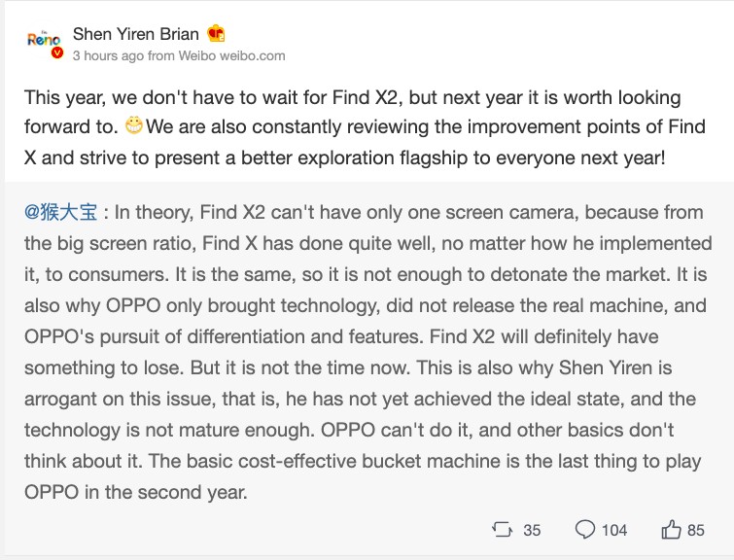Click the last quoted line "OPPO in the second year."

click(x=137, y=492)
